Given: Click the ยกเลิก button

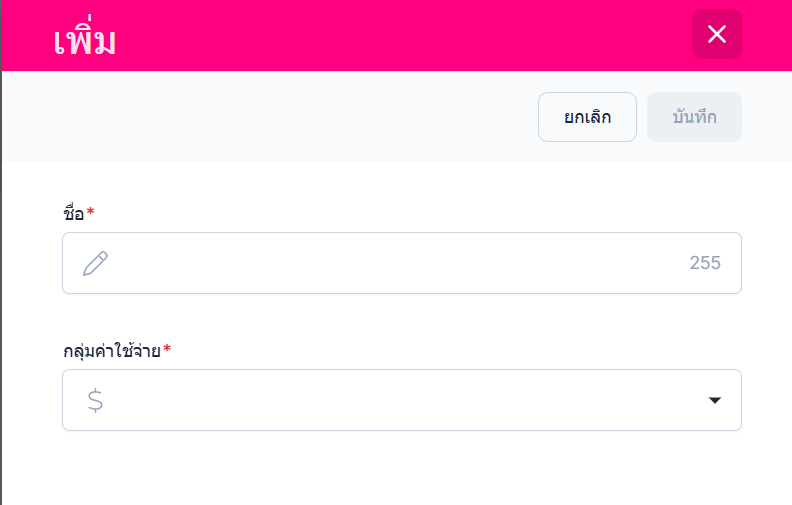Looking at the screenshot, I should (x=587, y=117).
